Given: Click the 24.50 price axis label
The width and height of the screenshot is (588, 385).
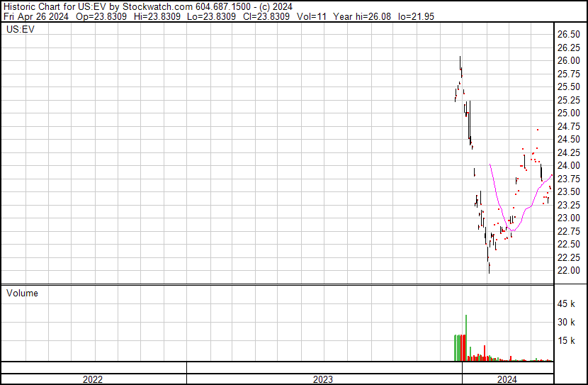Looking at the screenshot, I should (568, 140).
